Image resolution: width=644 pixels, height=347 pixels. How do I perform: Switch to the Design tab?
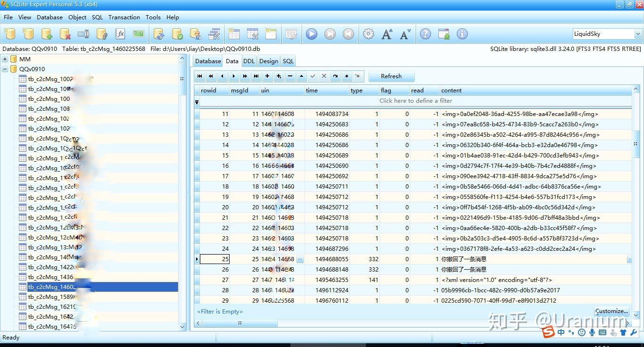(x=268, y=61)
